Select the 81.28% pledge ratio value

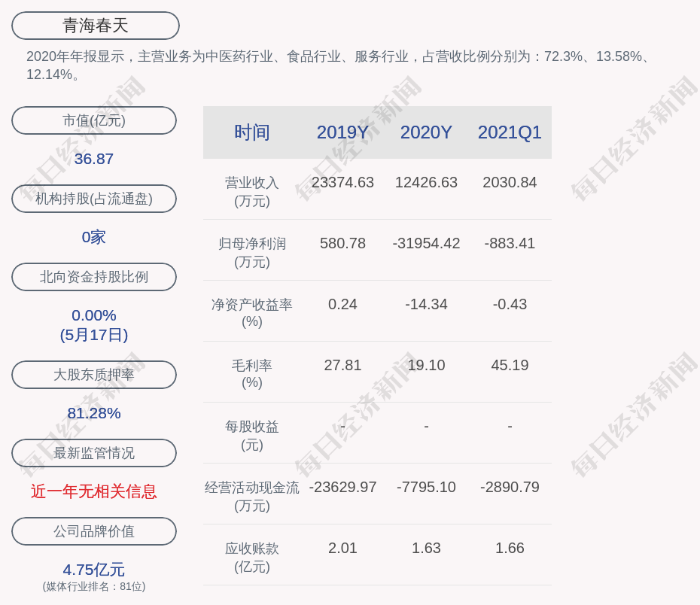(94, 413)
